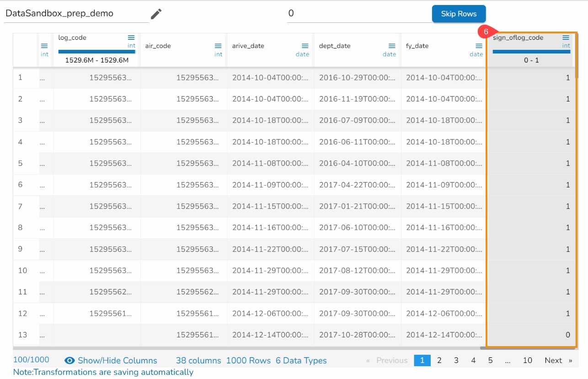Click the pagination ellipsis between 5 and 10
588x379 pixels.
click(x=508, y=360)
